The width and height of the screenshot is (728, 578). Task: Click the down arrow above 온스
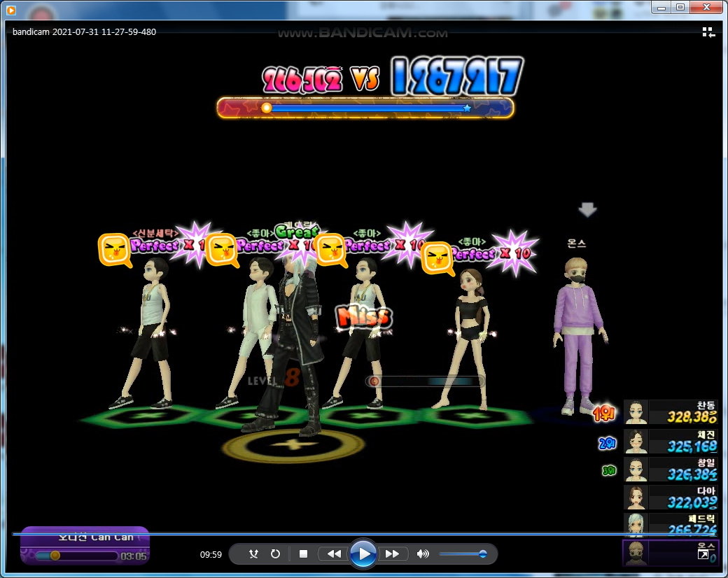pos(587,210)
